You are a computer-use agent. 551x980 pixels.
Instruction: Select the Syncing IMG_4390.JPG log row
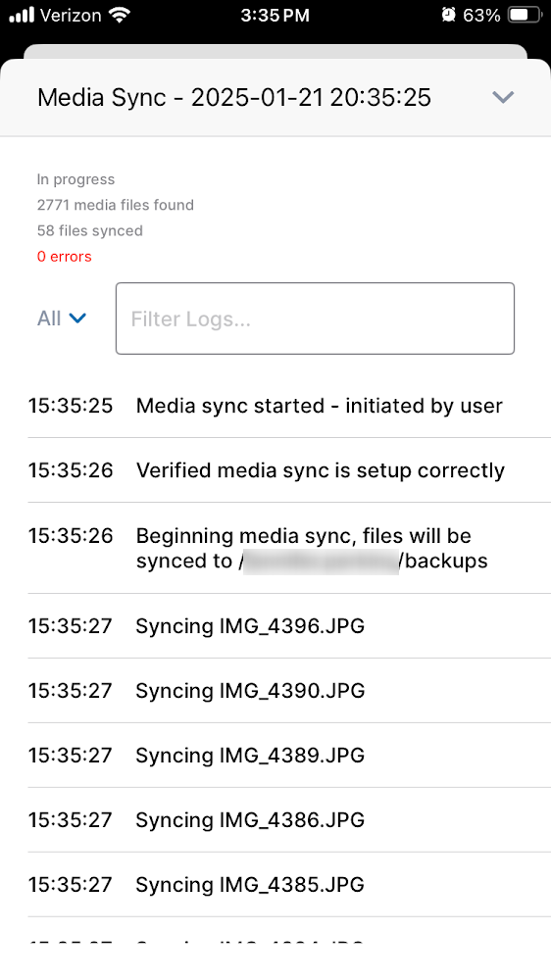click(289, 691)
